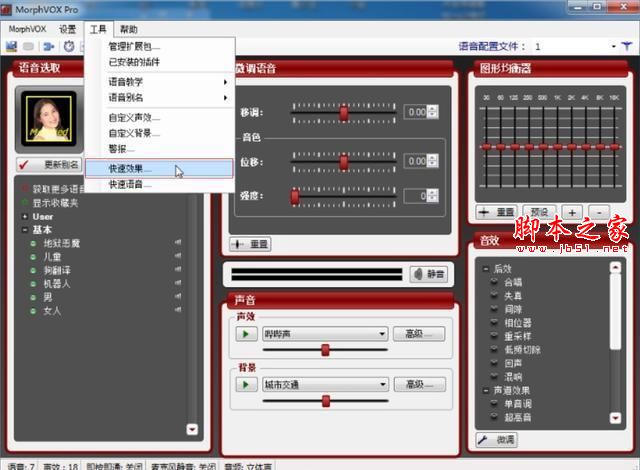This screenshot has height=470, width=640.
Task: Click the filter funnel icon at top right
Action: point(627,47)
